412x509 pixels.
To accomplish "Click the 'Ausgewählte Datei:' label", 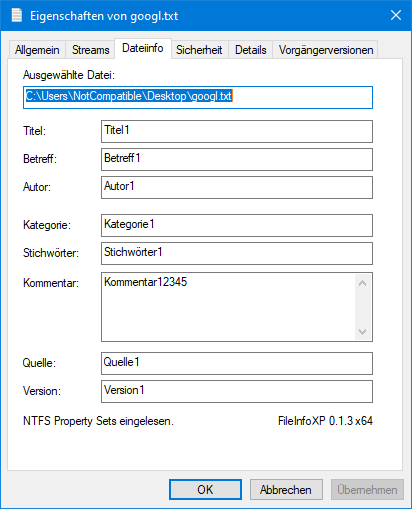I will click(69, 75).
